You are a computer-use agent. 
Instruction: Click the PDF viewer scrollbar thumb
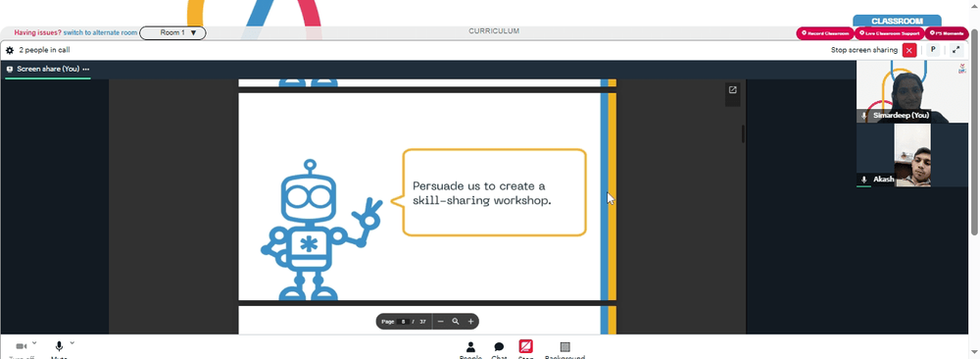[x=743, y=133]
